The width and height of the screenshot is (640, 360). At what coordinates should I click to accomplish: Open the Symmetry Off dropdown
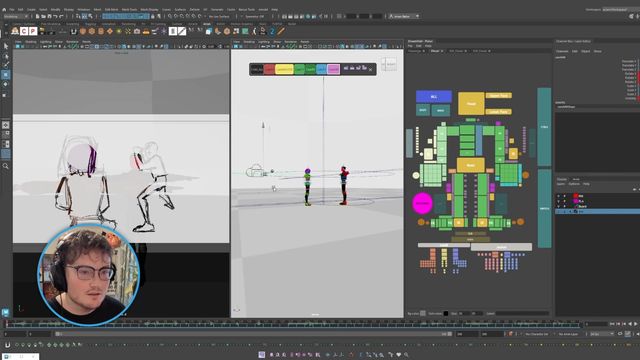pyautogui.click(x=256, y=16)
